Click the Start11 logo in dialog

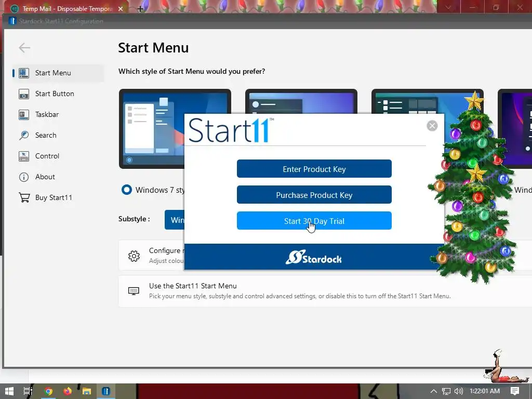click(x=231, y=130)
